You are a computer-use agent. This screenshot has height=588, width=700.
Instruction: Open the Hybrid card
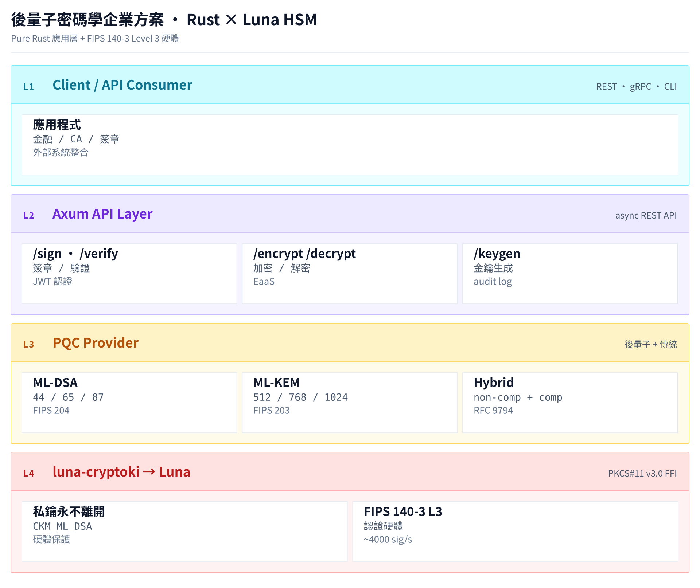click(x=570, y=403)
